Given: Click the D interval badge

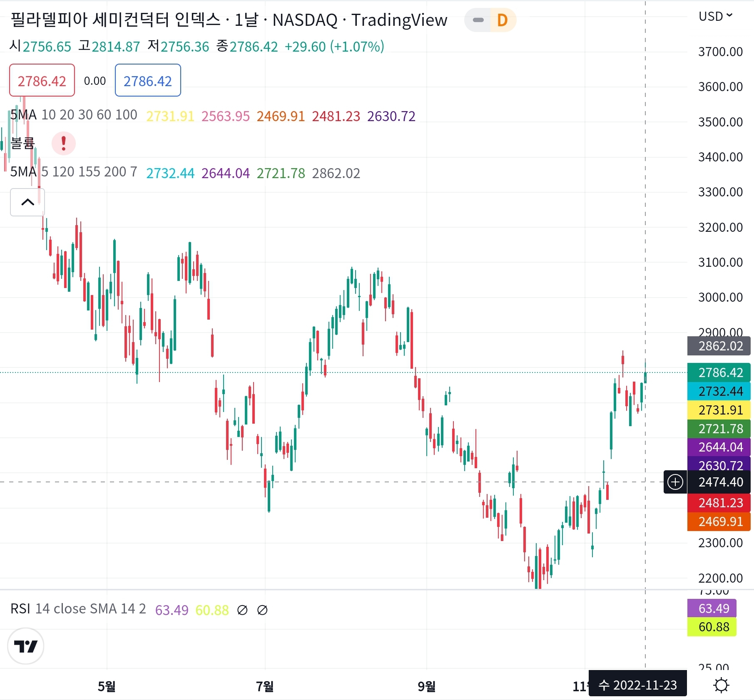Looking at the screenshot, I should (503, 20).
